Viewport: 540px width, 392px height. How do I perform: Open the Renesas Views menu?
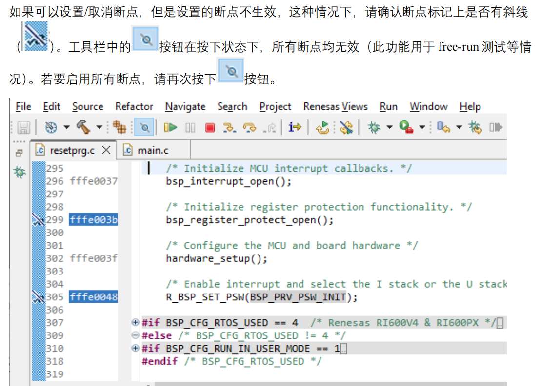(x=336, y=107)
